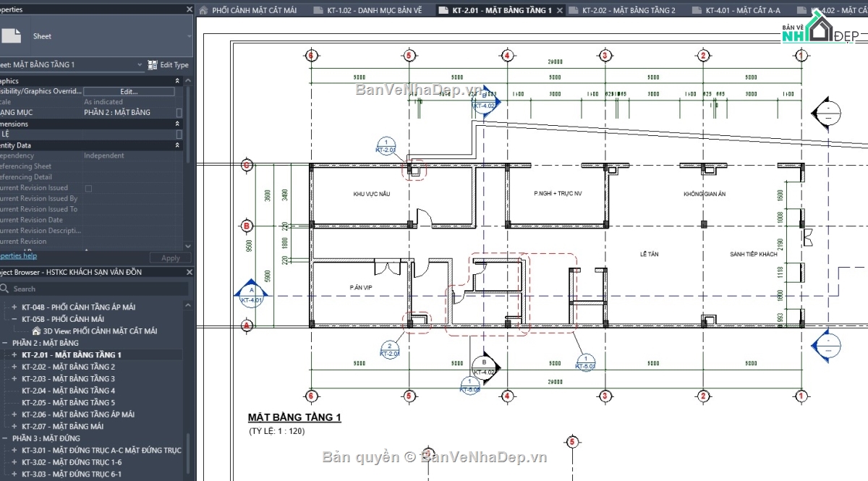868x481 pixels.
Task: Click section head B / KT-4.02 under the plan
Action: 483,369
